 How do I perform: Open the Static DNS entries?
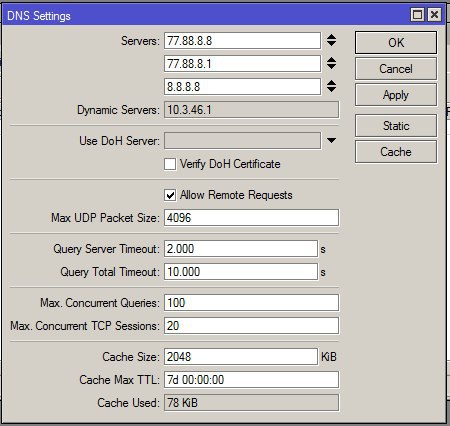pos(396,126)
